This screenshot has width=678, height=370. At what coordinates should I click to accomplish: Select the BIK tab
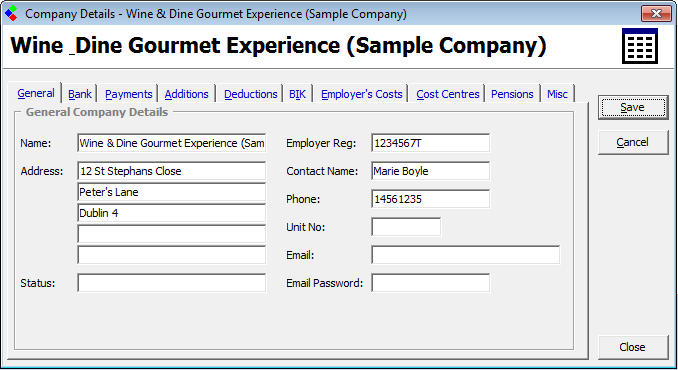pyautogui.click(x=297, y=94)
